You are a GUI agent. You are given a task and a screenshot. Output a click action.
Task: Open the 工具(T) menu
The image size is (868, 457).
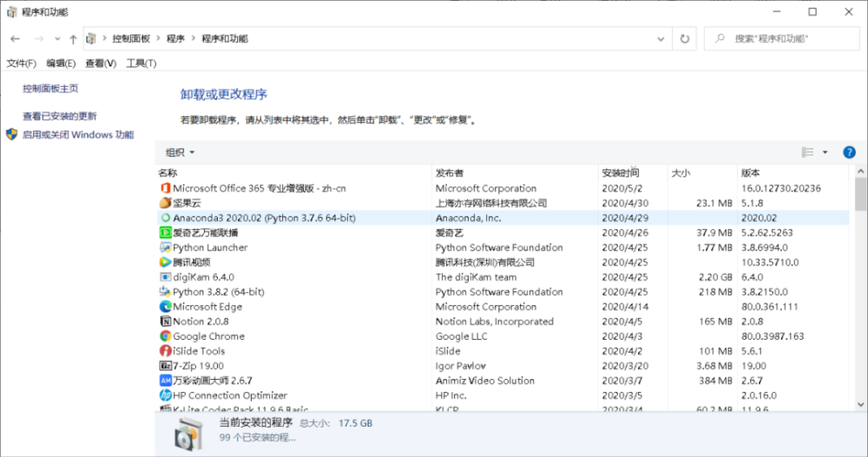141,63
